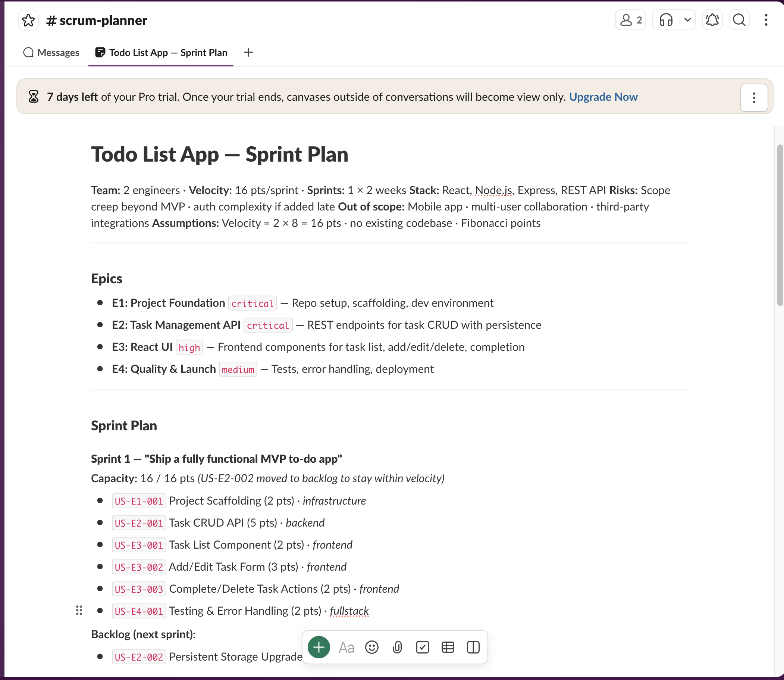Click the high tag on E3
784x680 pixels.
pyautogui.click(x=189, y=347)
